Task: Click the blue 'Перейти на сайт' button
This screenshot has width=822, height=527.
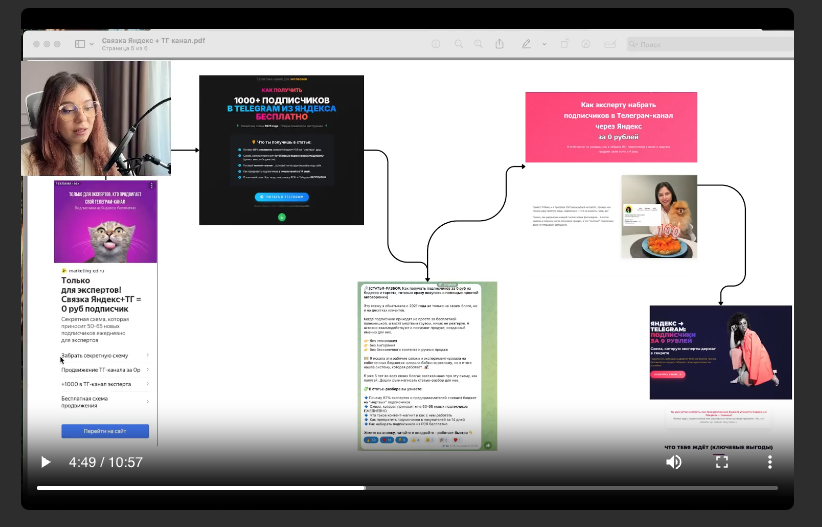Action: pos(105,431)
